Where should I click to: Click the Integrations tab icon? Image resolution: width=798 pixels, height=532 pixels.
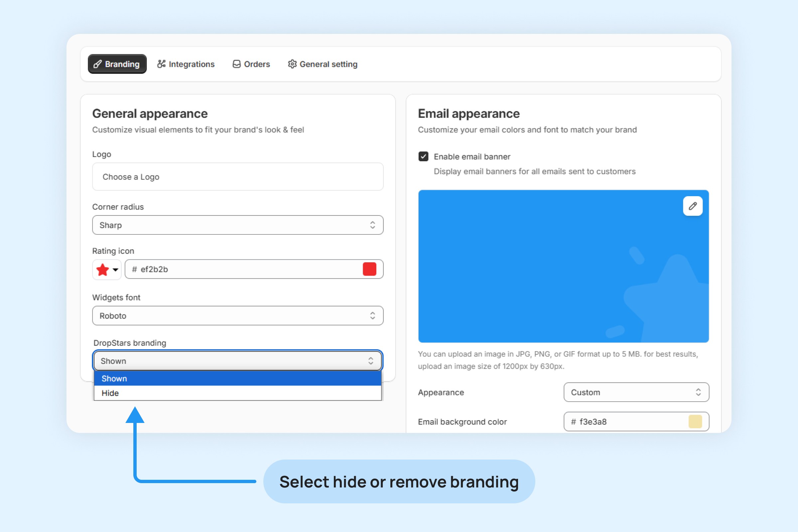[161, 64]
